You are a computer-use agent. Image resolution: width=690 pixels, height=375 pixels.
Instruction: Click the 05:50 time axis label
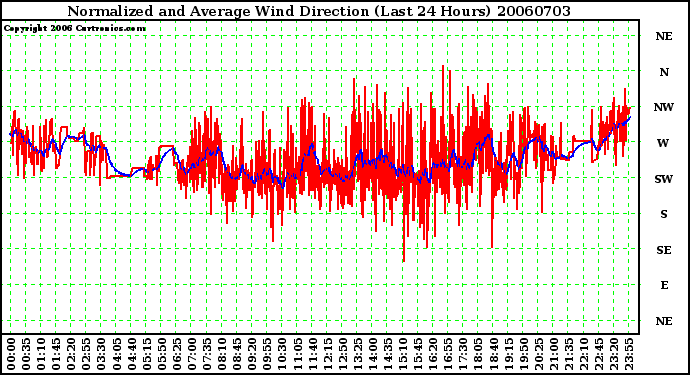[x=161, y=354]
